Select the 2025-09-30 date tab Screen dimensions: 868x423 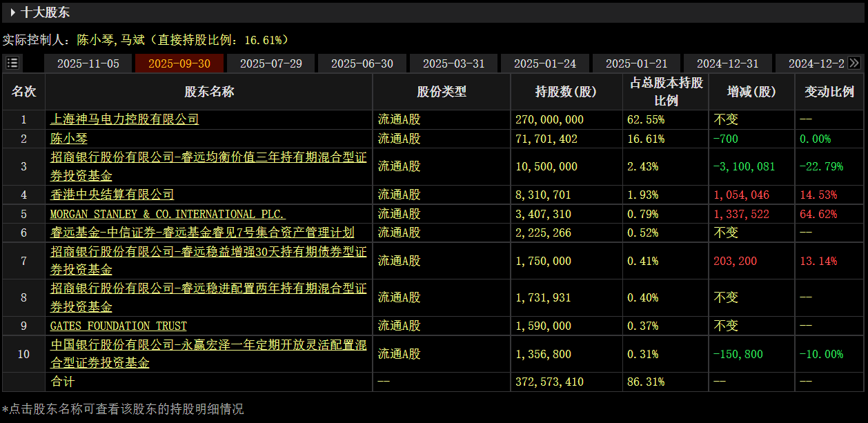coord(179,63)
